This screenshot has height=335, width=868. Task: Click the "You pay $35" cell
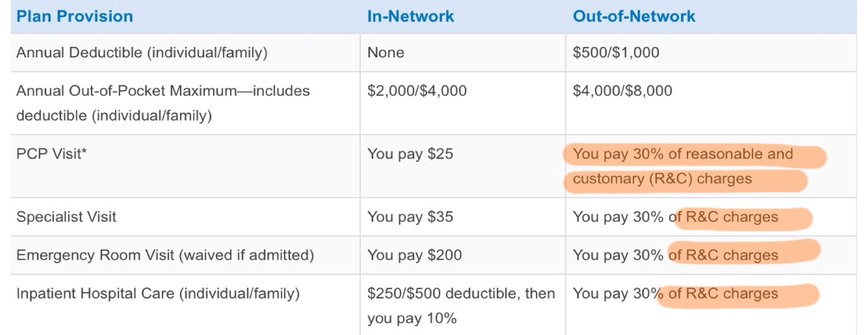(x=410, y=217)
